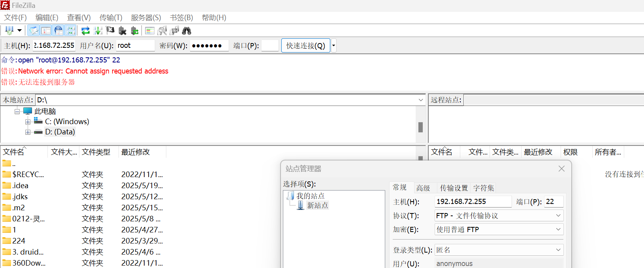Viewport: 644px width, 268px height.
Task: Click the reconnect to last server icon
Action: [135, 30]
